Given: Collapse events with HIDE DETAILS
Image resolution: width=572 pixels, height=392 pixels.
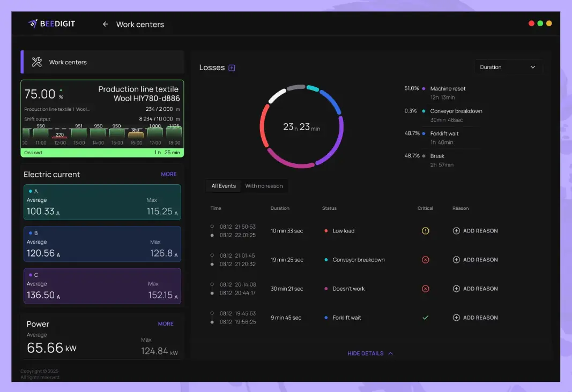Looking at the screenshot, I should point(370,353).
